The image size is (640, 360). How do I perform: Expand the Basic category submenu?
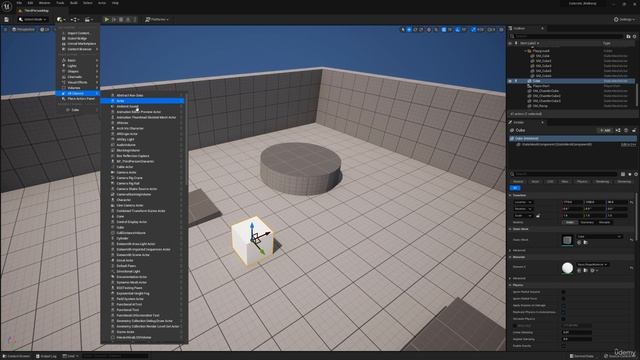79,60
